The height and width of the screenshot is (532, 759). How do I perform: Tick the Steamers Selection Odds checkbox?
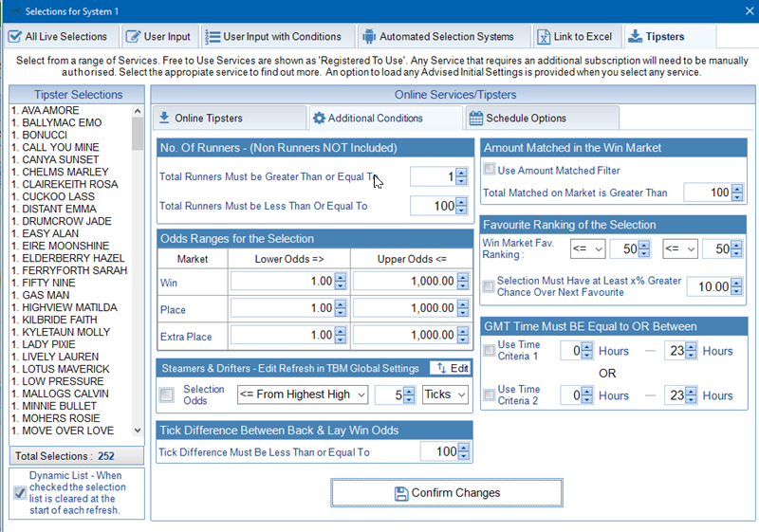pos(167,394)
